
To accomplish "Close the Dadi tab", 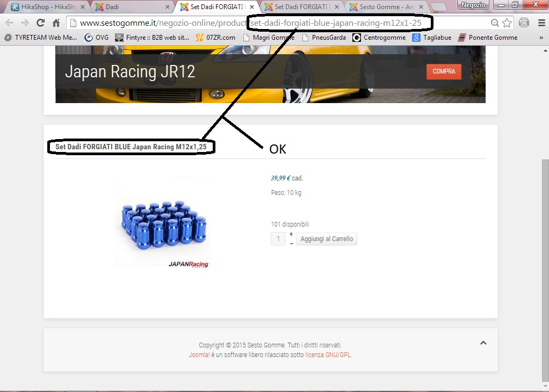I will click(x=168, y=7).
